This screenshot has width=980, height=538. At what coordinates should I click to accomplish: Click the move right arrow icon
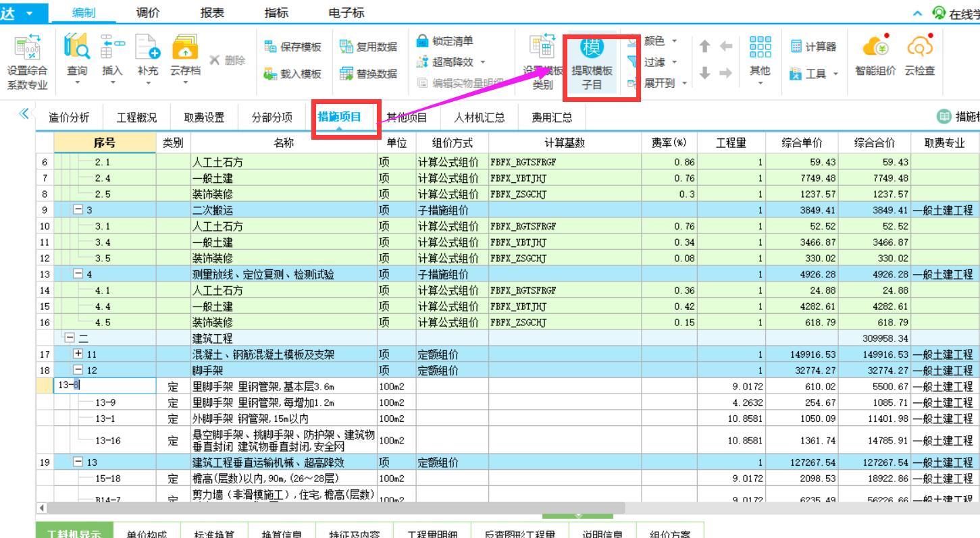[x=726, y=74]
